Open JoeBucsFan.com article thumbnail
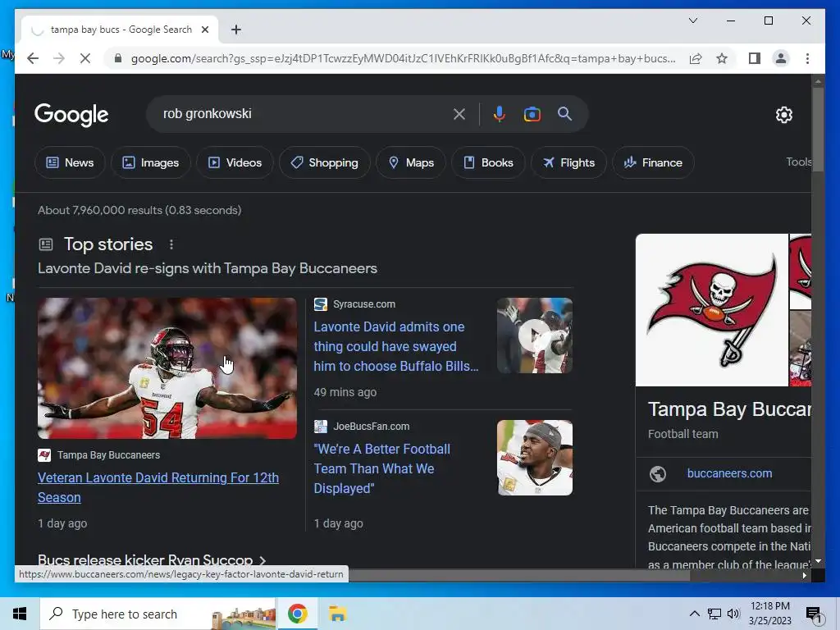 535,458
